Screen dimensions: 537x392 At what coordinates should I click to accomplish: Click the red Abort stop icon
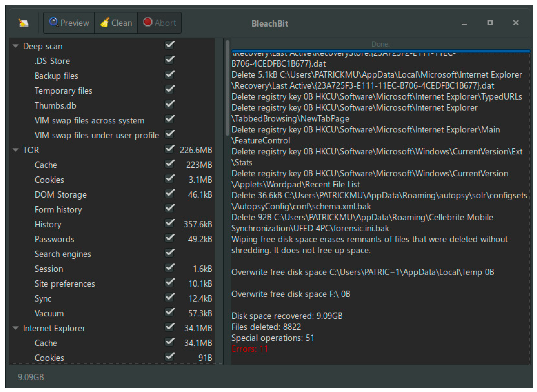point(148,22)
